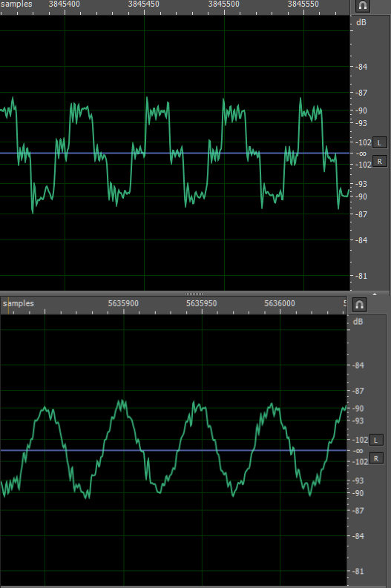Click the upper timeline samples label

pyautogui.click(x=16, y=4)
